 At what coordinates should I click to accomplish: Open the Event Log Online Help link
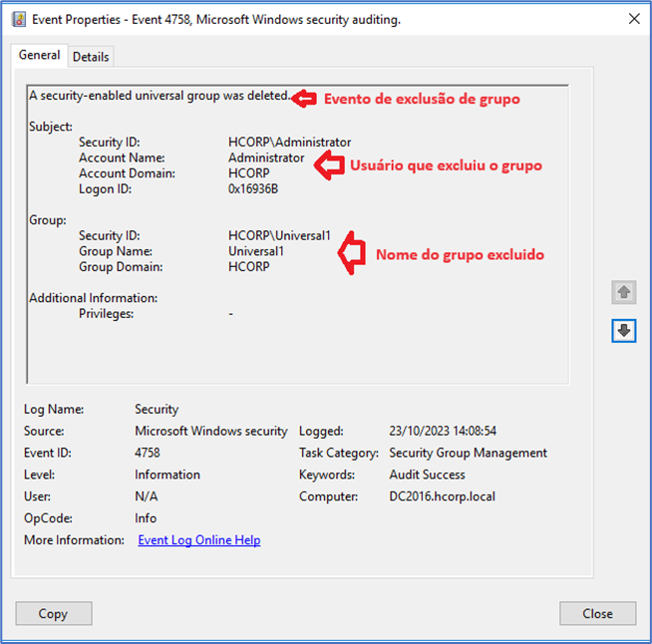(198, 540)
